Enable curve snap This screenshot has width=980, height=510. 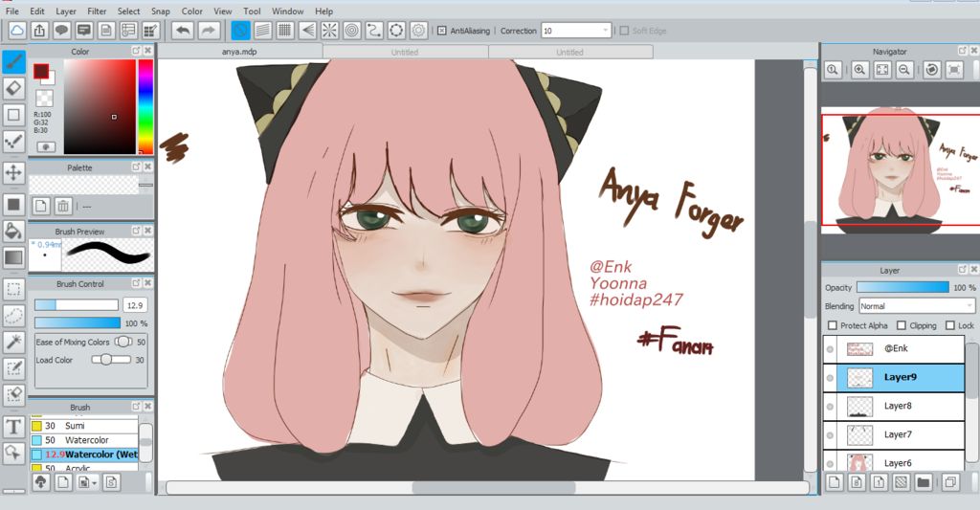374,30
